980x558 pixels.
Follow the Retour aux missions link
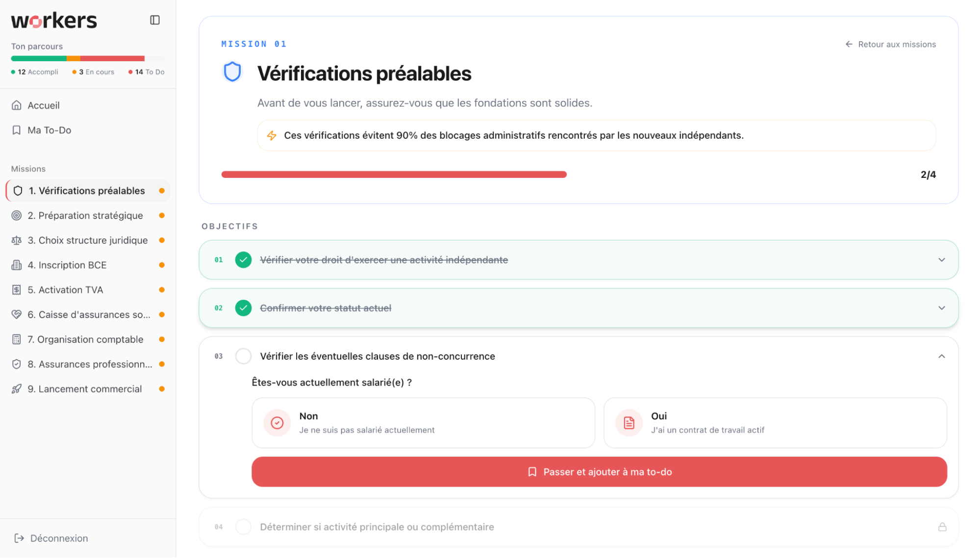(x=890, y=45)
